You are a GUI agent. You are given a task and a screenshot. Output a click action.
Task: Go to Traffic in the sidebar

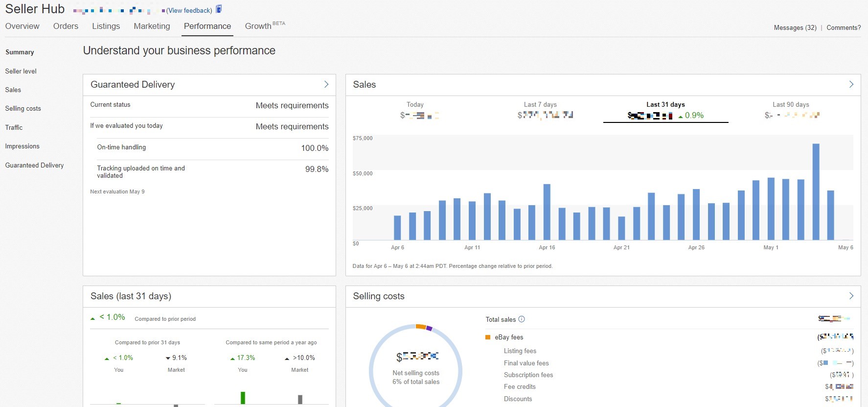pyautogui.click(x=14, y=128)
